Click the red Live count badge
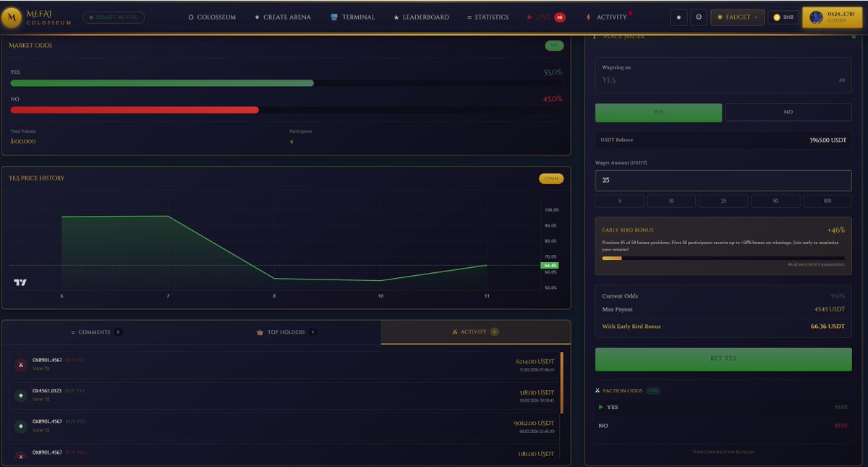This screenshot has height=467, width=868. (x=560, y=17)
